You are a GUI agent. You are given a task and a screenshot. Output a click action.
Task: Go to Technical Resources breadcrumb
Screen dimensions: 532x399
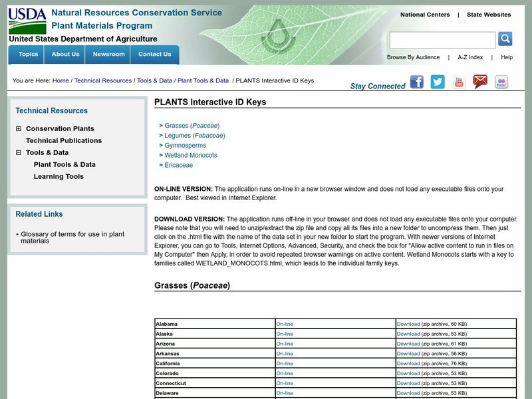coord(103,80)
